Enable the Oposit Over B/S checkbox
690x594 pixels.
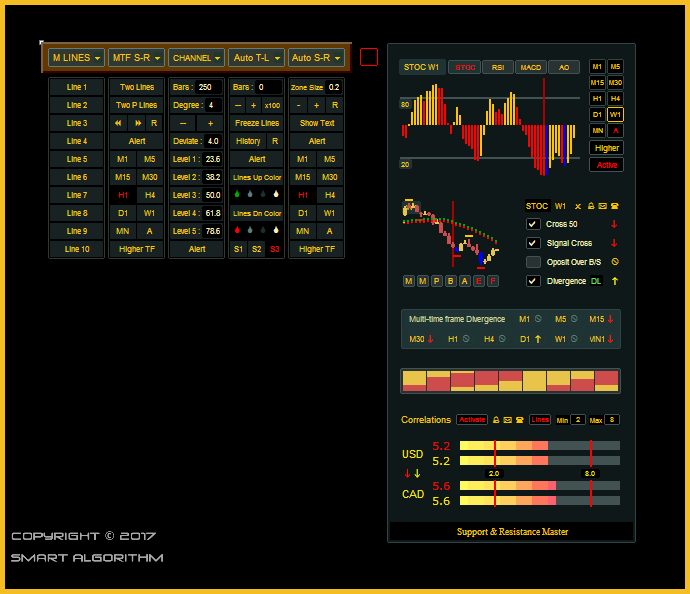(534, 262)
